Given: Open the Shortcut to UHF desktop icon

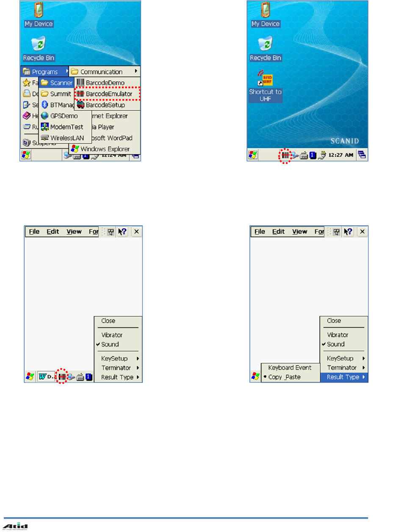Looking at the screenshot, I should (x=266, y=86).
